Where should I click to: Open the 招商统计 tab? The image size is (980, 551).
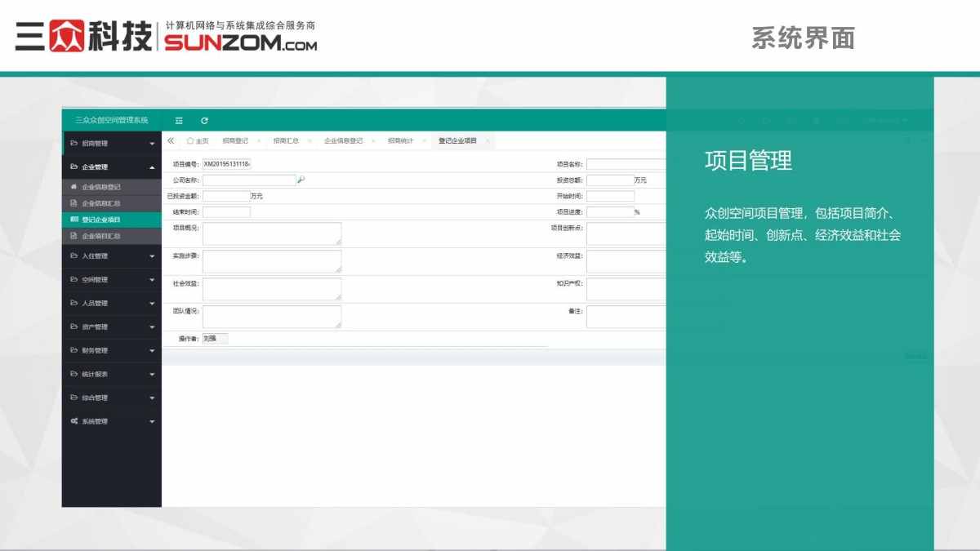399,140
